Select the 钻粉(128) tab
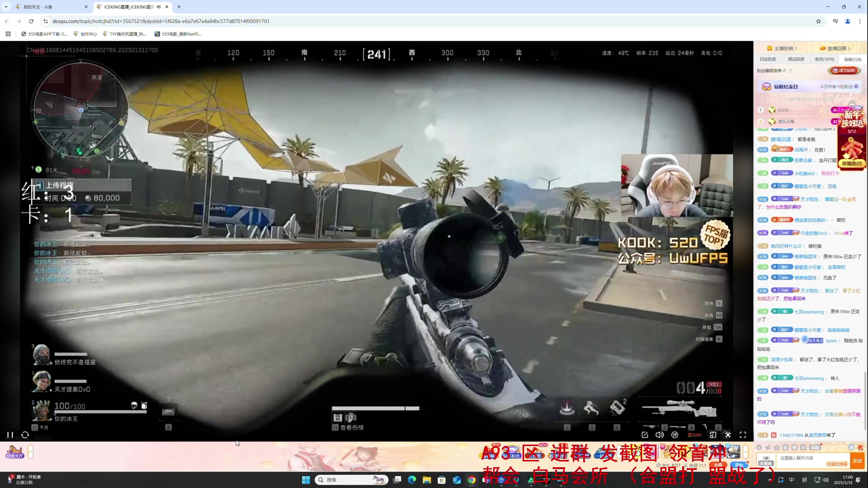 click(853, 59)
